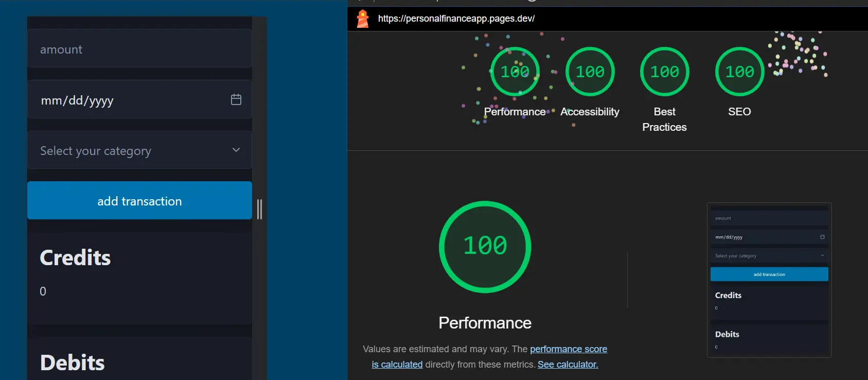
Task: Click the page screenshot thumbnail
Action: pyautogui.click(x=769, y=280)
